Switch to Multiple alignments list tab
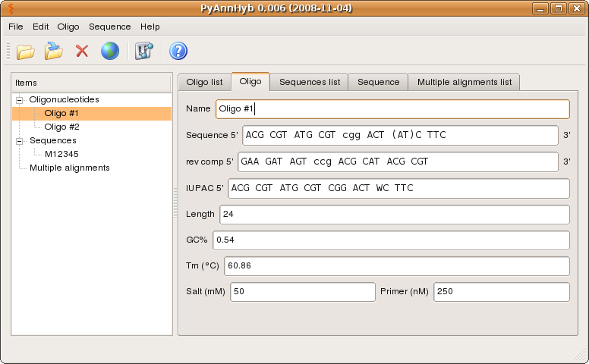Screen dimensions: 589x364 (465, 82)
